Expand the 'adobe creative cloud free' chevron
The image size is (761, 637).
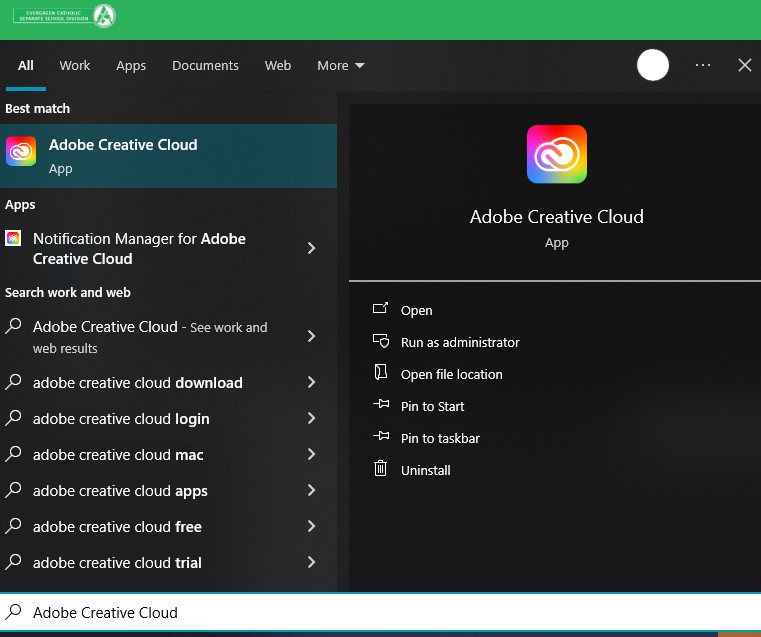coord(312,526)
